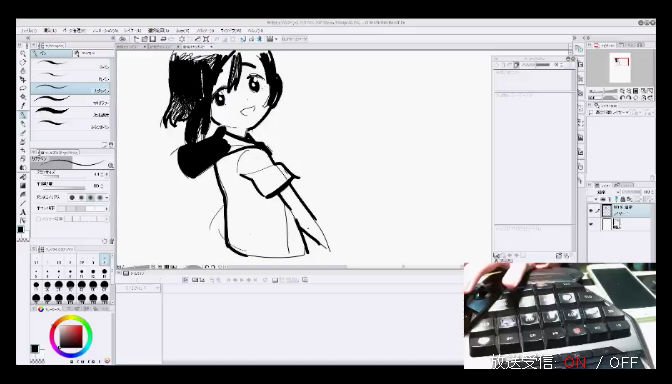
Task: Close the third canvas document tab
Action: [x=211, y=46]
